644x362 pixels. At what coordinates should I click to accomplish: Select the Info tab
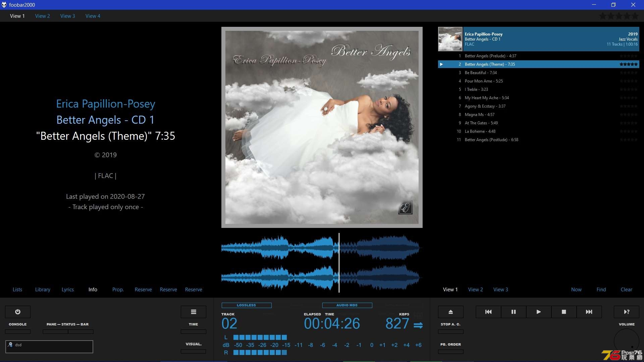[93, 290]
